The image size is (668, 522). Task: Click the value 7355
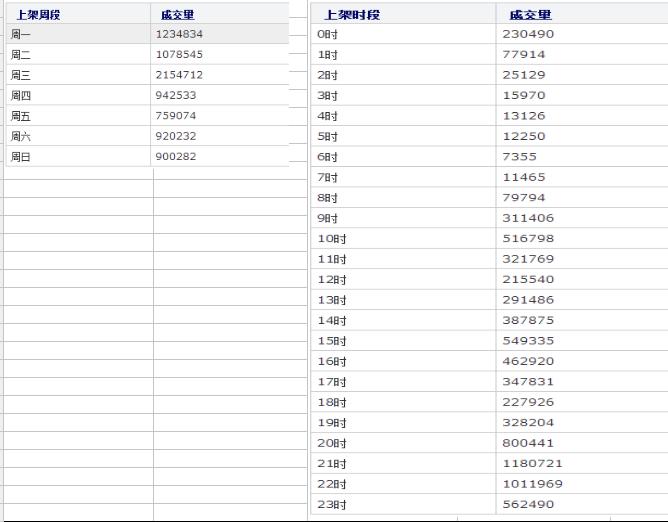tap(519, 157)
